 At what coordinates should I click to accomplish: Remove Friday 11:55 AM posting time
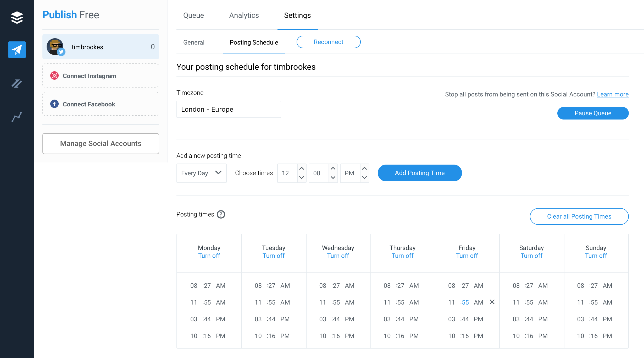492,302
